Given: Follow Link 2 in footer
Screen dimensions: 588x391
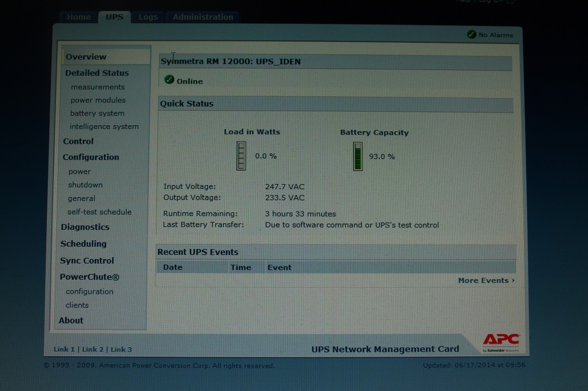Looking at the screenshot, I should [93, 349].
